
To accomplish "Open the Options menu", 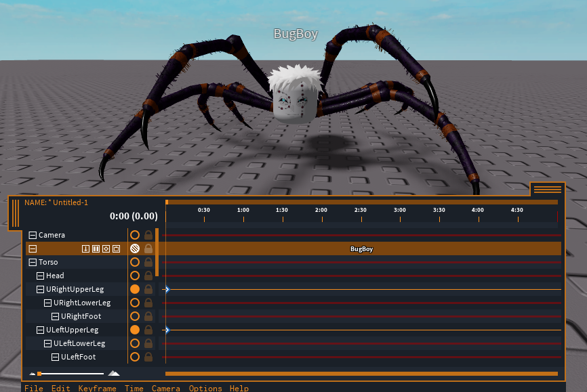I will pos(205,388).
